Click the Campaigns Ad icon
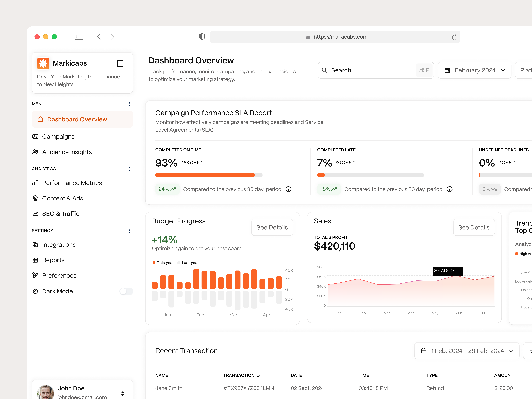The image size is (532, 399). tap(35, 137)
